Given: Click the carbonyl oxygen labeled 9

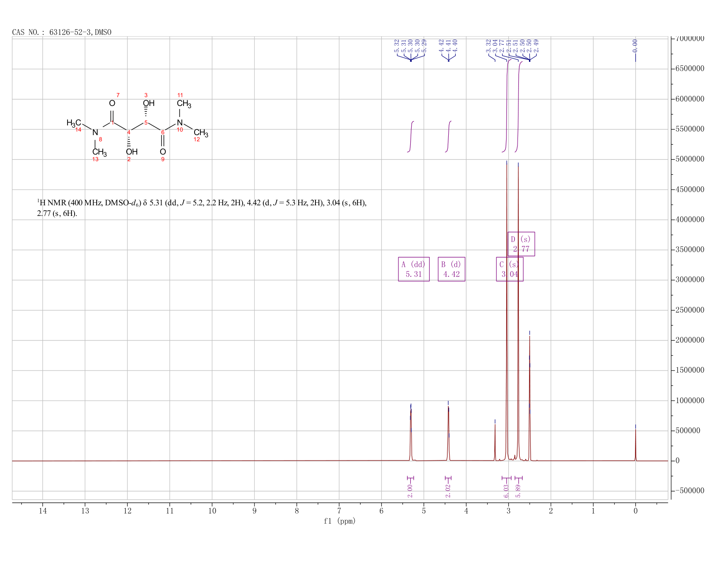Looking at the screenshot, I should pos(163,151).
